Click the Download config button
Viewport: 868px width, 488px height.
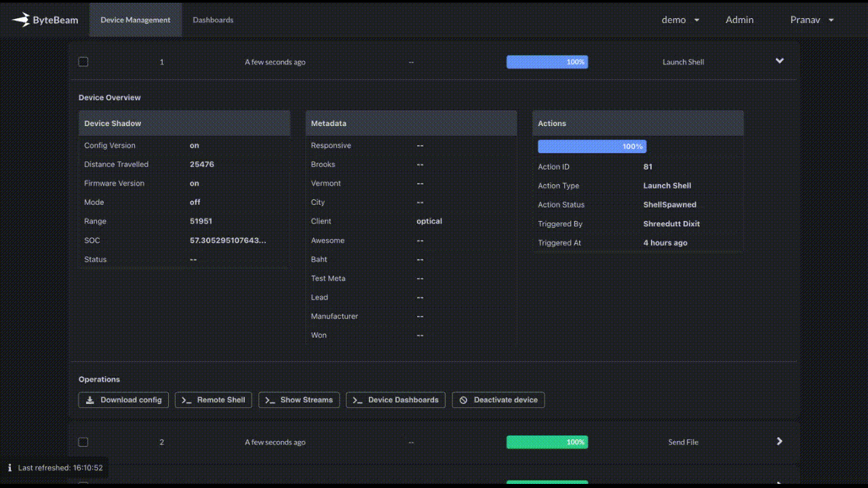coord(123,400)
